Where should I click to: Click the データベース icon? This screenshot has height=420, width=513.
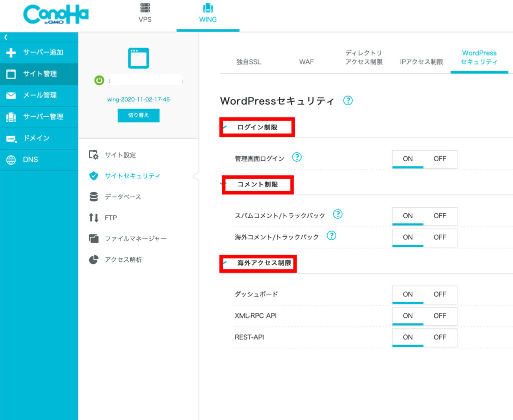click(94, 197)
